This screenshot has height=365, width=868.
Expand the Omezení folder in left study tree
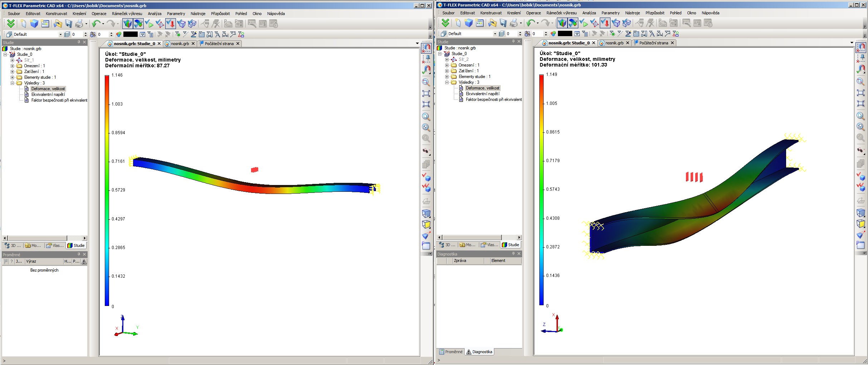[x=12, y=66]
